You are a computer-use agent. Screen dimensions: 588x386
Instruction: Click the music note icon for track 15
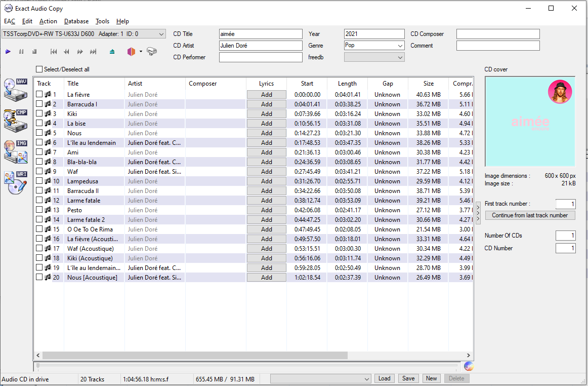click(48, 229)
